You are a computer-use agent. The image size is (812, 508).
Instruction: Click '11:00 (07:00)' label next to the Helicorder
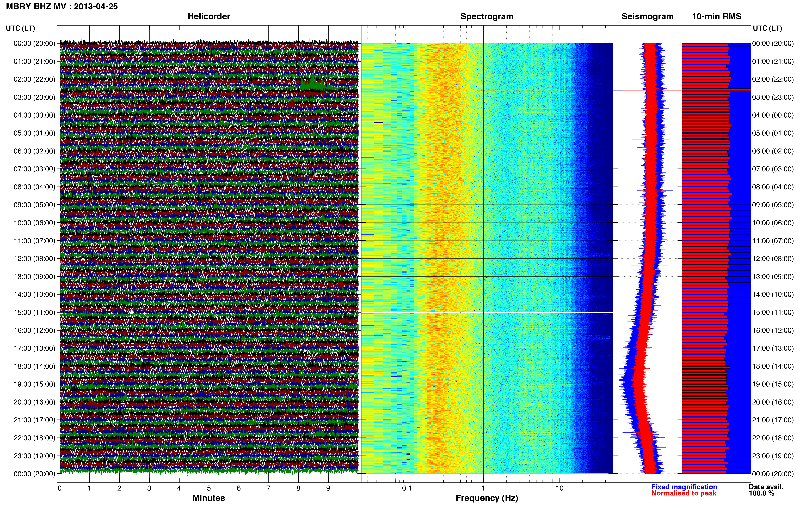click(x=34, y=241)
